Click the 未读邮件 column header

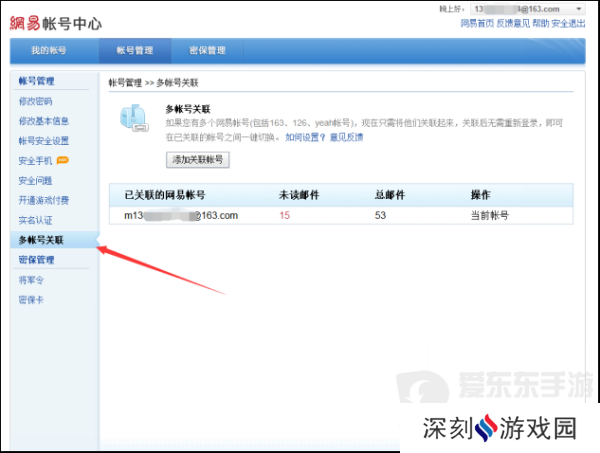click(x=298, y=195)
